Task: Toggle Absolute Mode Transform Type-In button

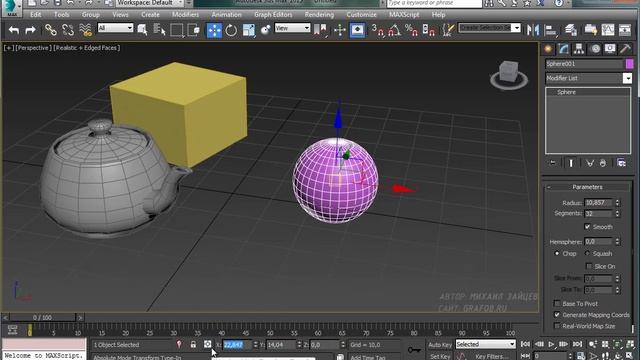Action: pyautogui.click(x=207, y=344)
